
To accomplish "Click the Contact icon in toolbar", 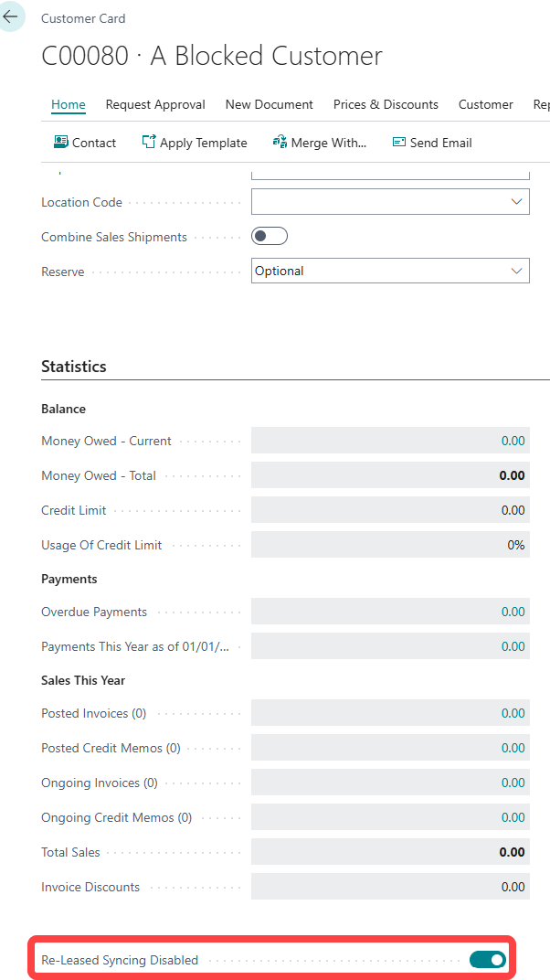I will pyautogui.click(x=61, y=143).
